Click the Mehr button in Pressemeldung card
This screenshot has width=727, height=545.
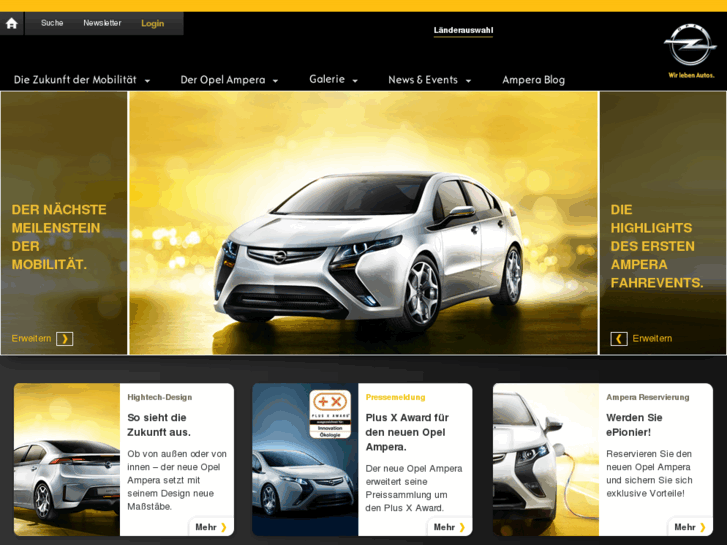click(449, 527)
